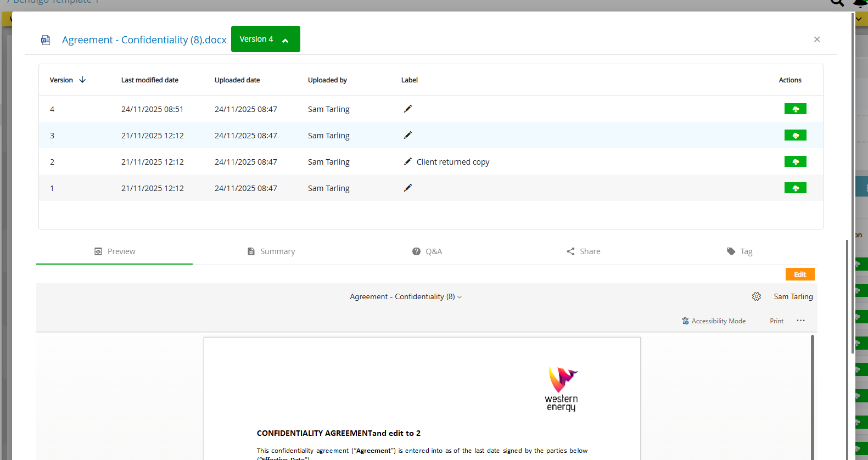The height and width of the screenshot is (460, 868).
Task: Edit label pencil for version 4
Action: [x=408, y=109]
